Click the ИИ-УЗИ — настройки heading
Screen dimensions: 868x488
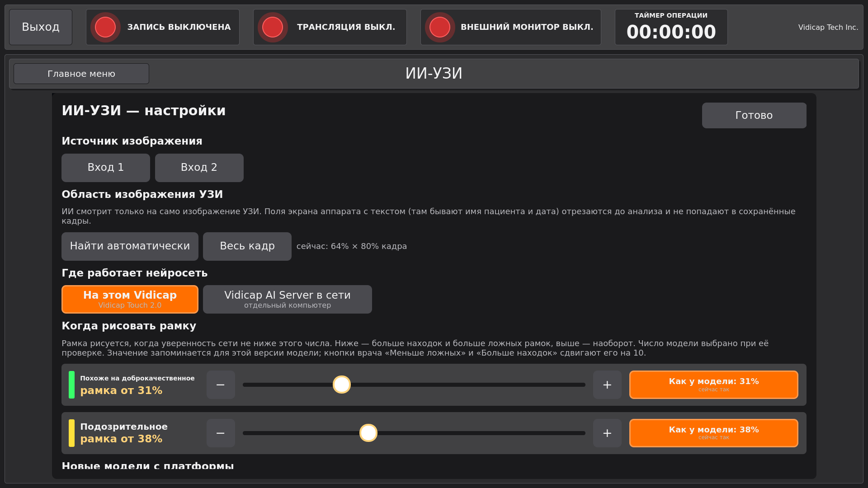click(x=144, y=111)
